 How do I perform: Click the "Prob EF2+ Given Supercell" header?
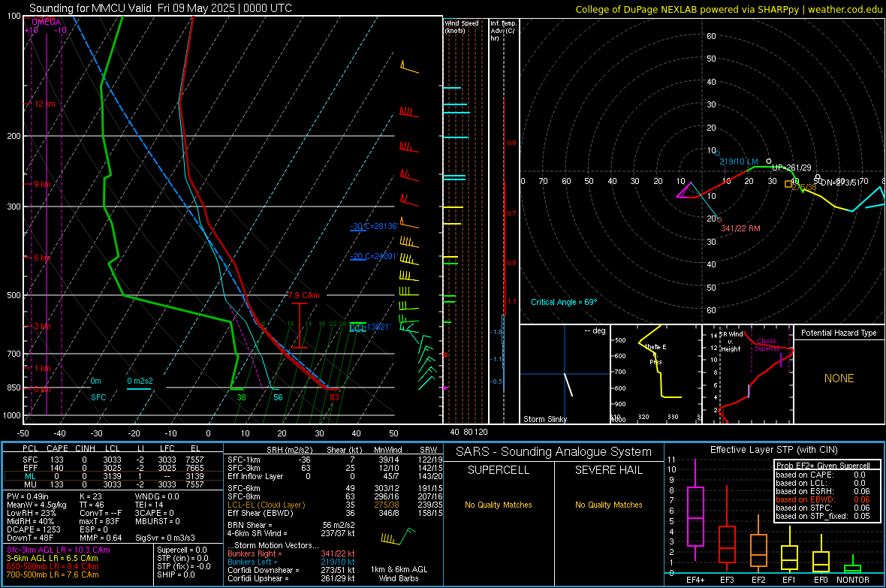point(823,466)
